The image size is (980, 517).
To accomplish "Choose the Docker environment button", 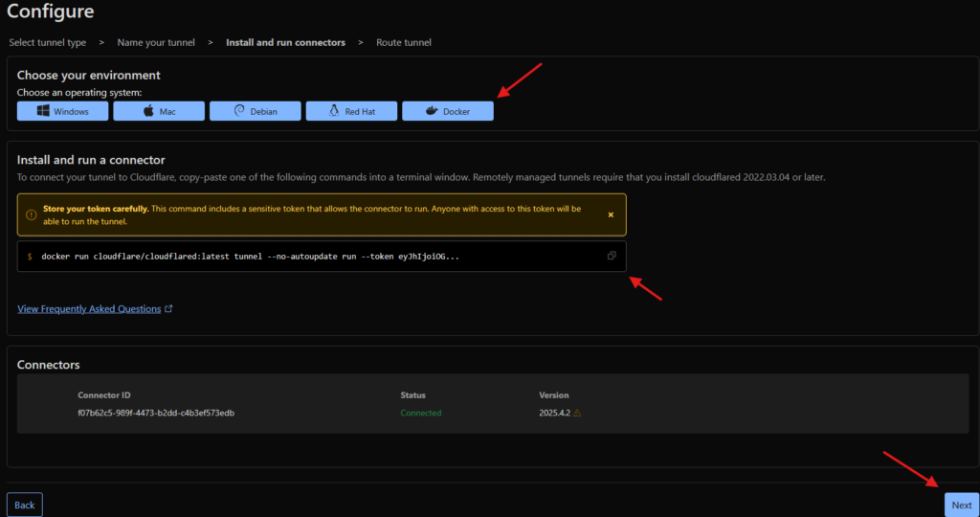I will point(448,111).
